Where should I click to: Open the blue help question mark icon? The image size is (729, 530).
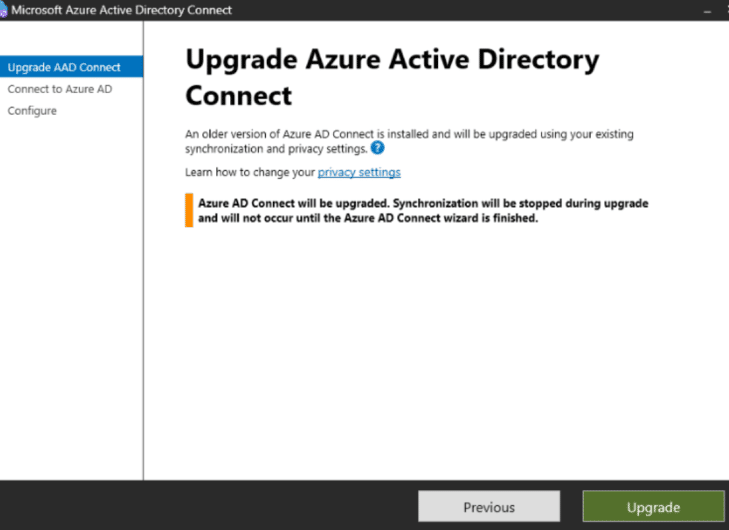pyautogui.click(x=378, y=148)
